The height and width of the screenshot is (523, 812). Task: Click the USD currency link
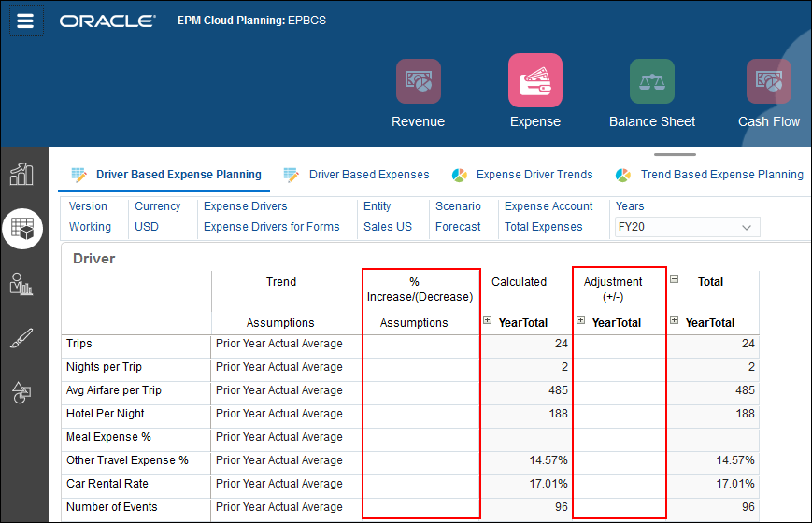point(147,227)
